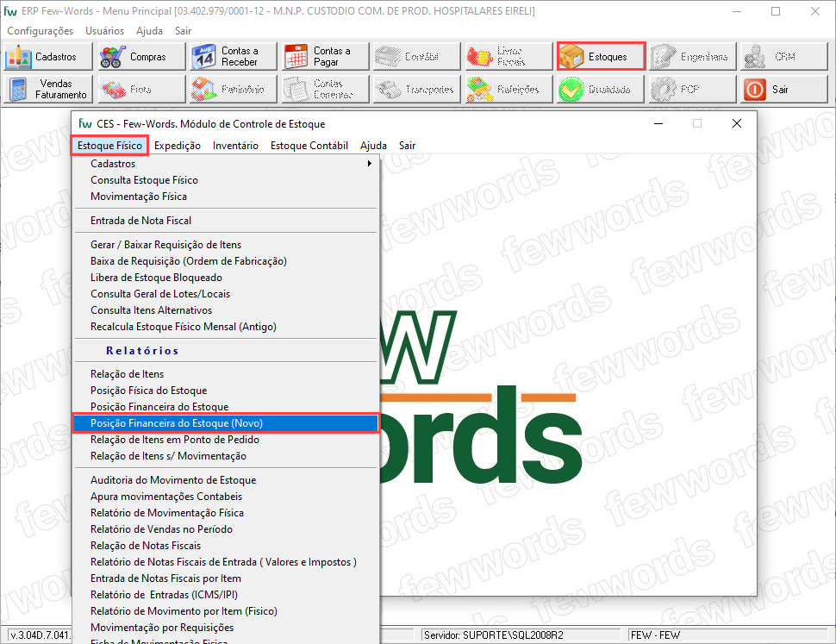836x644 pixels.
Task: Choose Entrada de Nota Fiscal
Action: (226, 221)
